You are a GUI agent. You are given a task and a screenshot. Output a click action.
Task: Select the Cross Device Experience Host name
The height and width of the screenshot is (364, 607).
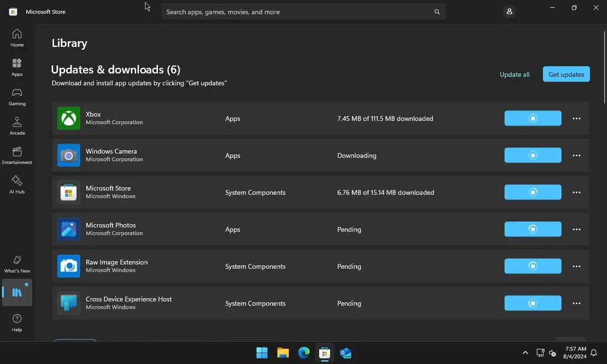[x=129, y=299]
